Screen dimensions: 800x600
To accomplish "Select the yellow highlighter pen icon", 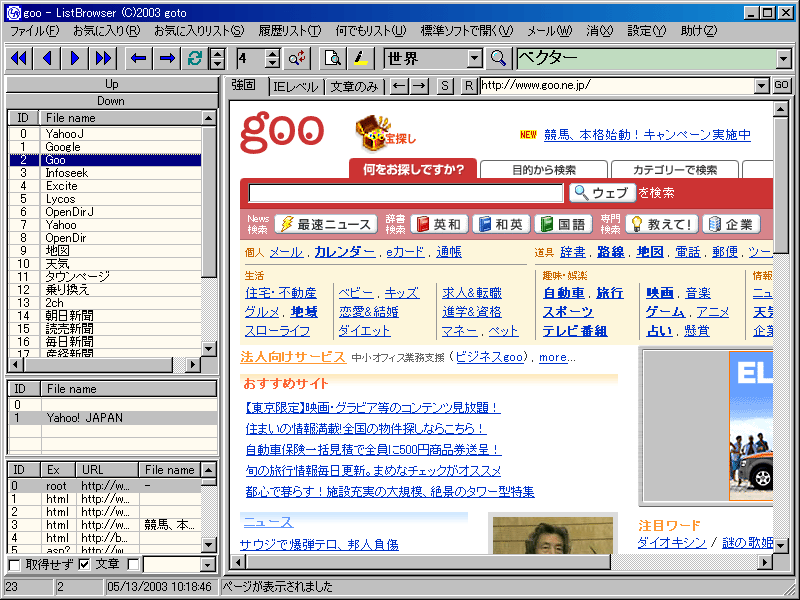I will coord(361,59).
